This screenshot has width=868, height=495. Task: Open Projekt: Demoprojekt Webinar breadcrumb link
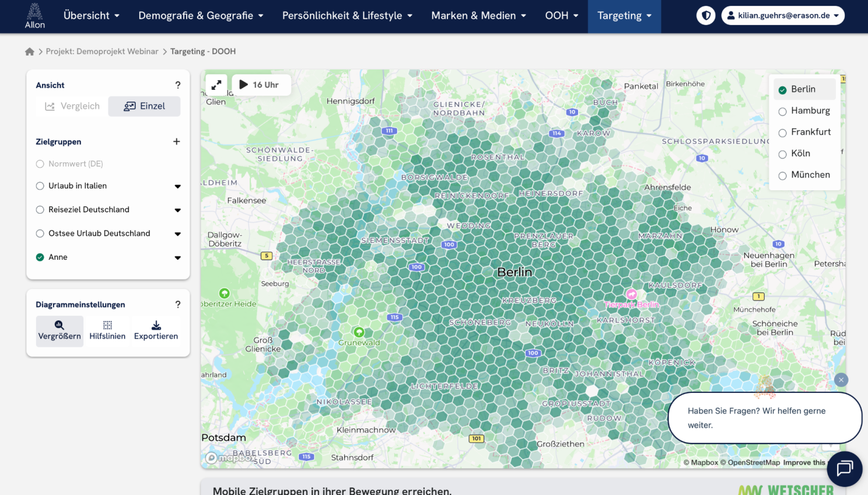click(102, 51)
